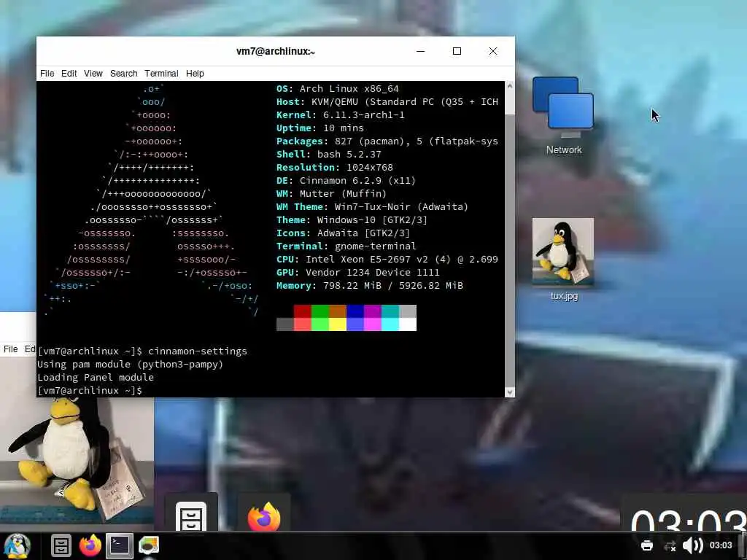Click the red color block in the palette
This screenshot has height=560, width=747.
click(x=303, y=311)
